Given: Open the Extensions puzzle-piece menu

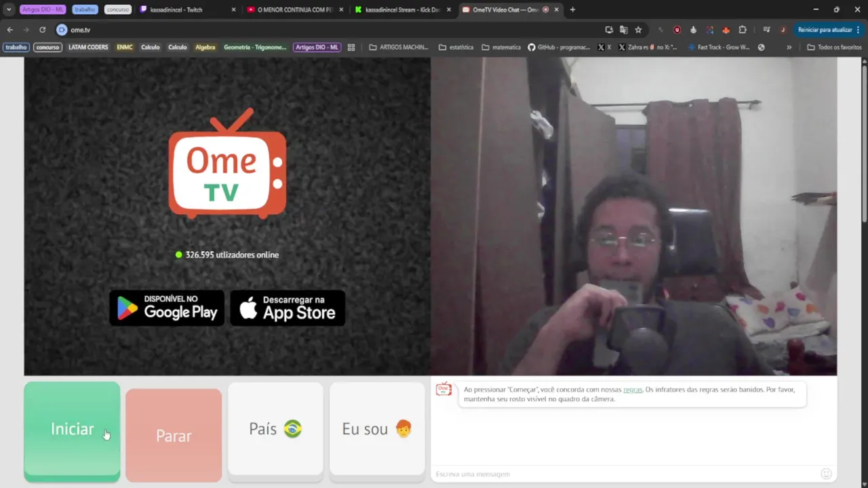Looking at the screenshot, I should pos(743,30).
